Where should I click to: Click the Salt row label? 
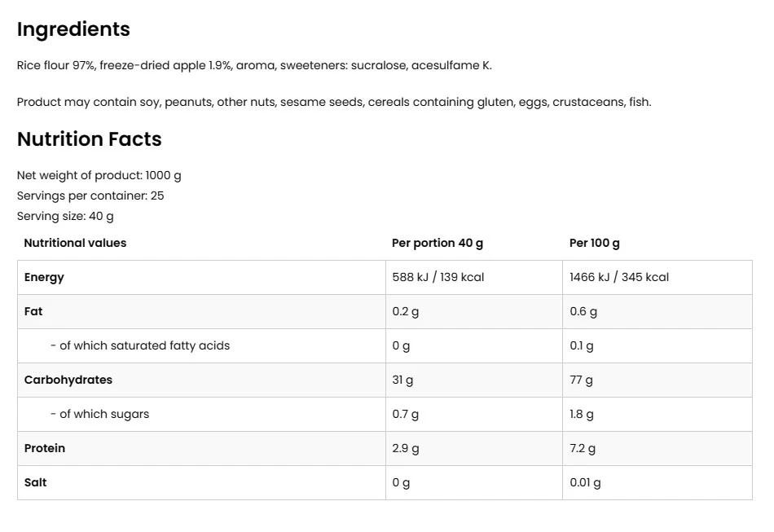point(36,482)
